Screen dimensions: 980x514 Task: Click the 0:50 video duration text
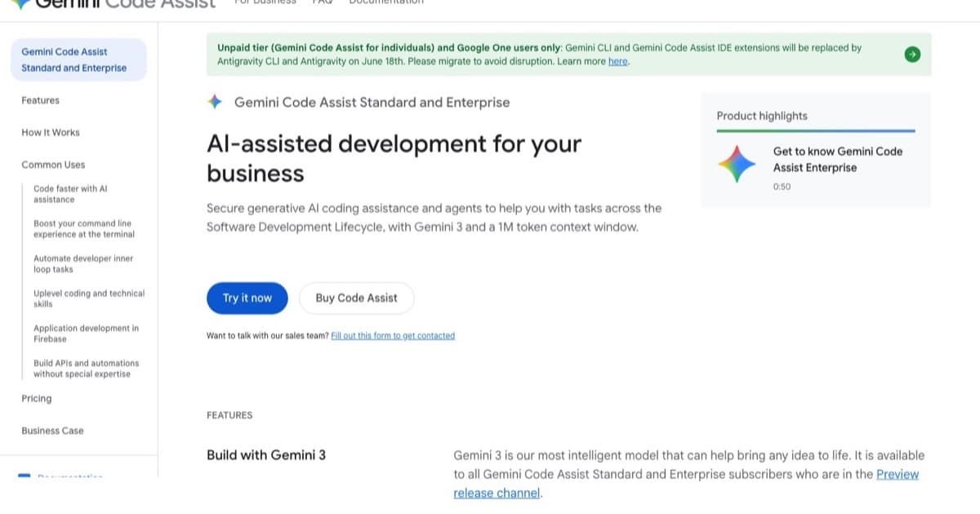pos(782,187)
